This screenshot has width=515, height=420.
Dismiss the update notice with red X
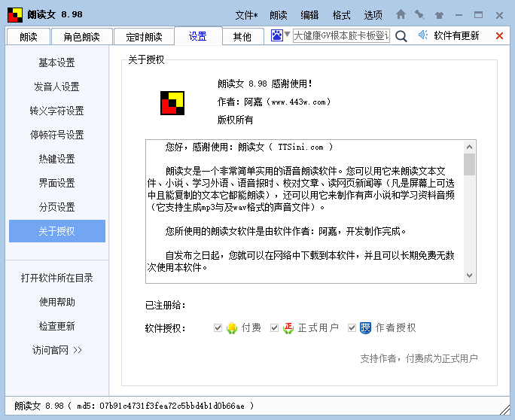click(499, 35)
